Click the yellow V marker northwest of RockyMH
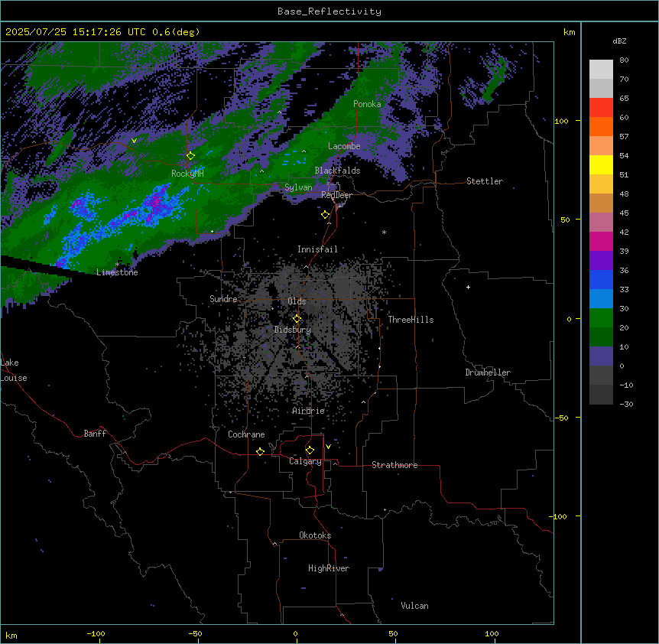The height and width of the screenshot is (644, 659). [x=134, y=141]
